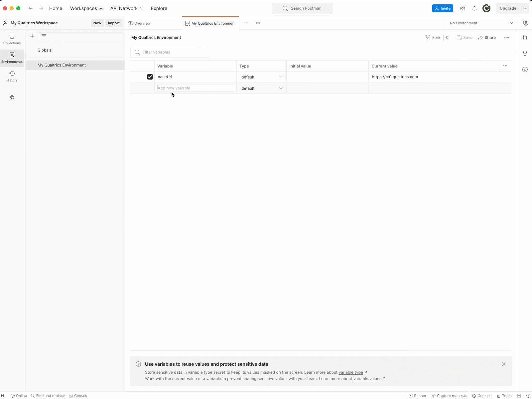Open two-pane layout icon in status bar
Image resolution: width=532 pixels, height=399 pixels.
pos(519,396)
